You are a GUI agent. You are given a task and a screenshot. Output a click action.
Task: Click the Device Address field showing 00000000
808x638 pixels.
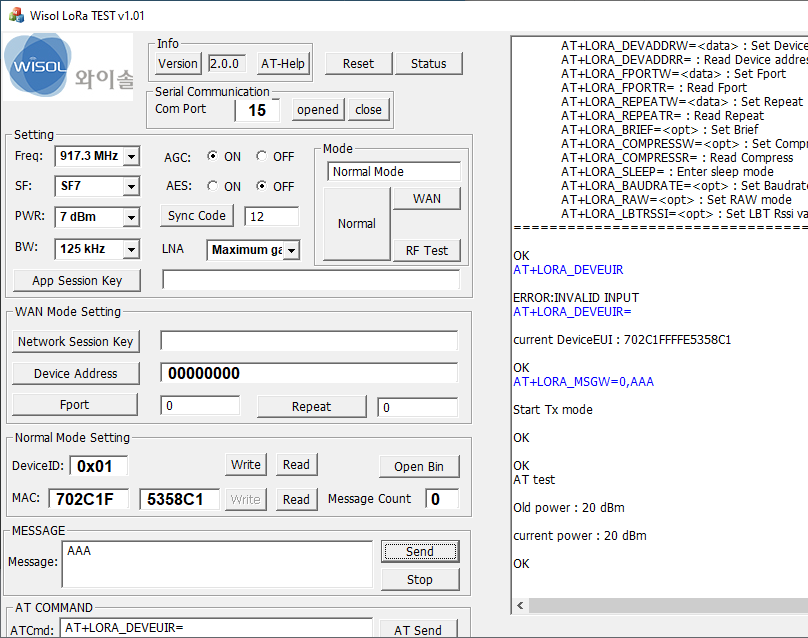click(x=309, y=373)
